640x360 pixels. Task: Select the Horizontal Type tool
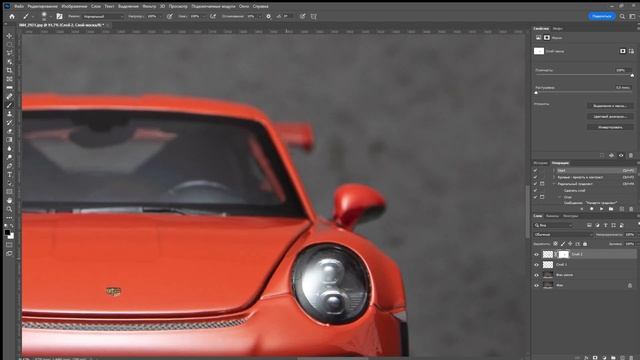(9, 175)
